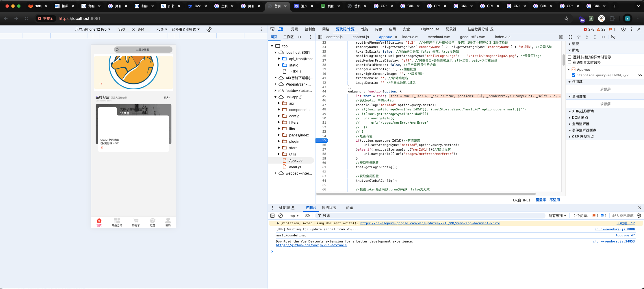Open the vue-devtools GitHub link

point(311,245)
